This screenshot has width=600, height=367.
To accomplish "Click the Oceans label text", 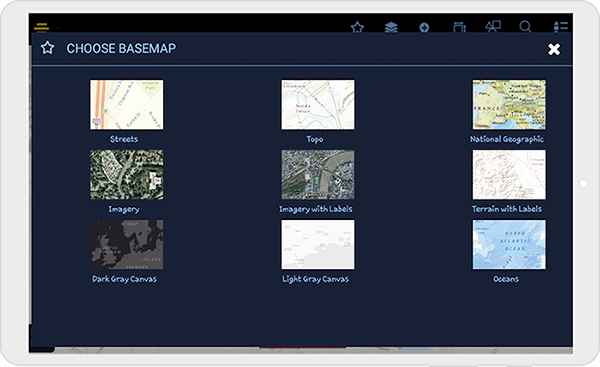I will tap(506, 279).
